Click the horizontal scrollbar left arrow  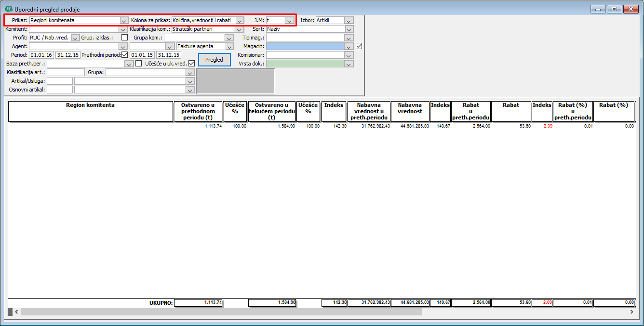pyautogui.click(x=17, y=312)
